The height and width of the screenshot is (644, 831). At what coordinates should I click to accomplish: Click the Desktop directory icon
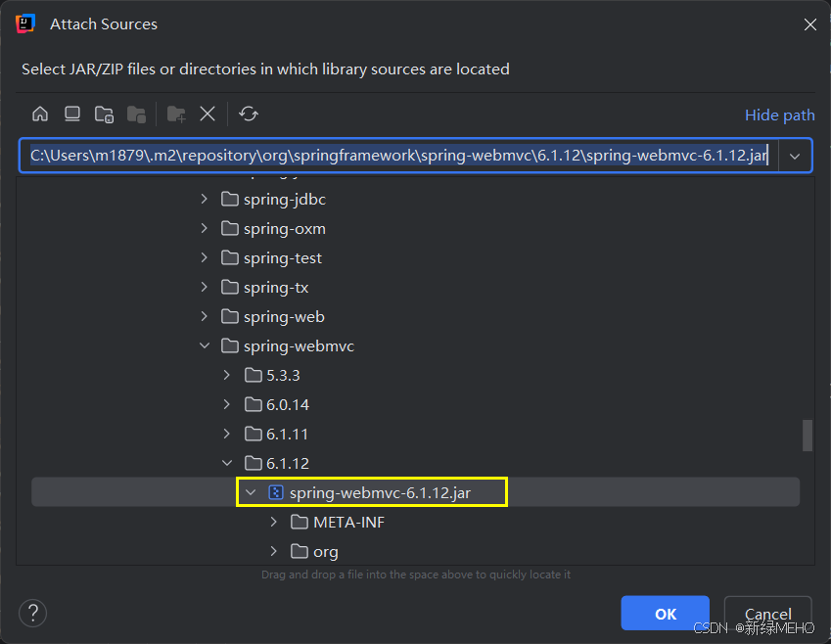(72, 114)
